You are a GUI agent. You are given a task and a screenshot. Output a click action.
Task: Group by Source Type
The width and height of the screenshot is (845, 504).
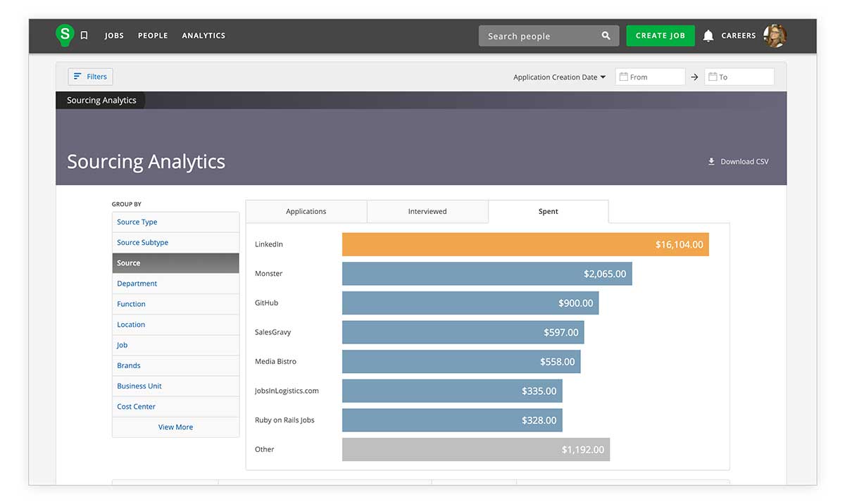click(x=137, y=222)
